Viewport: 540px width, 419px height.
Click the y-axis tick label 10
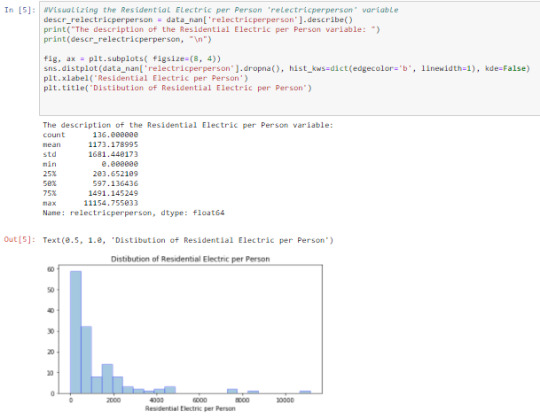coord(51,373)
